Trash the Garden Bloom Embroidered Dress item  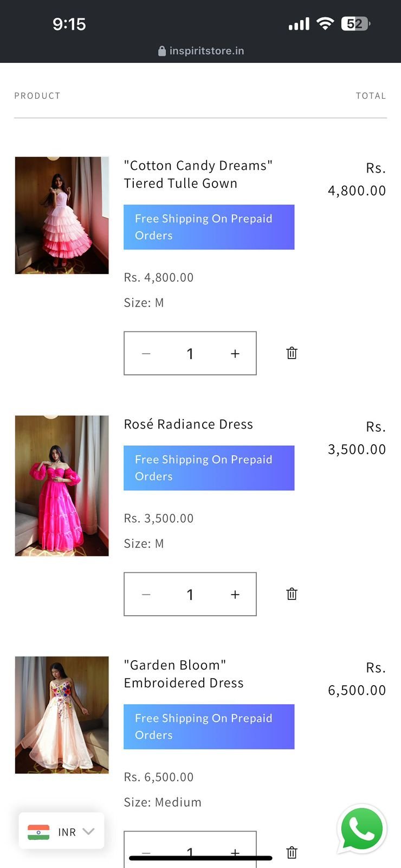pyautogui.click(x=292, y=852)
